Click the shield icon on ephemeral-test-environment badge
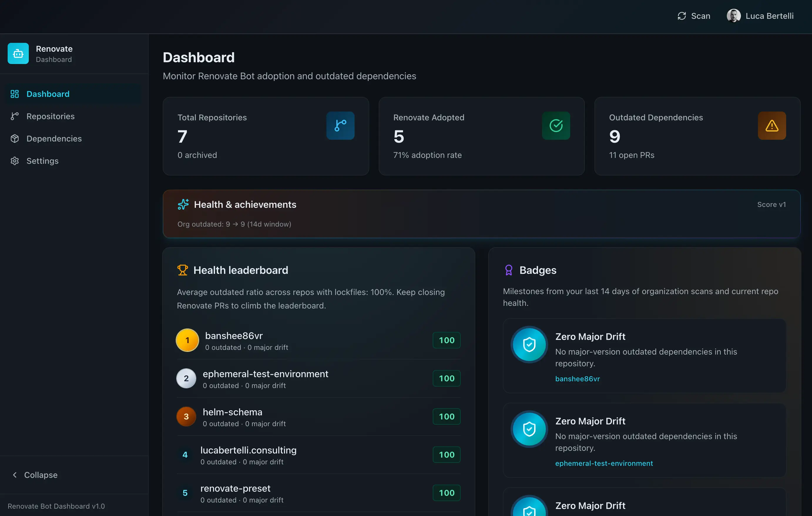The width and height of the screenshot is (812, 516). click(x=529, y=429)
